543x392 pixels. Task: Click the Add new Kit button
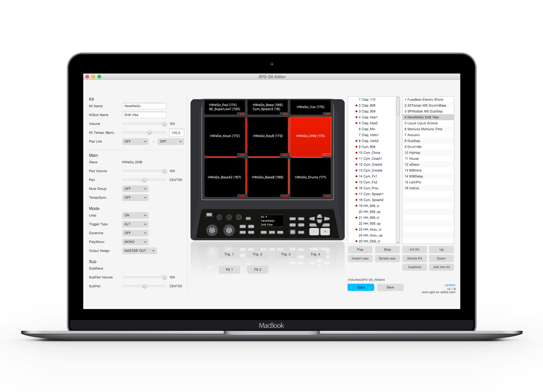(x=441, y=267)
